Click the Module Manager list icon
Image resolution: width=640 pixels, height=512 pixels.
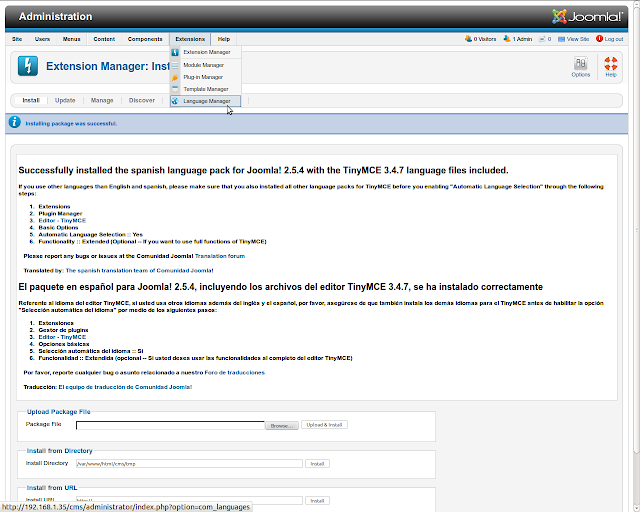(175, 65)
